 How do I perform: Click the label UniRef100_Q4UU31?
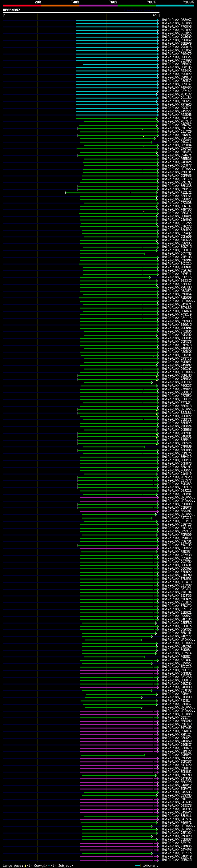(x=177, y=436)
